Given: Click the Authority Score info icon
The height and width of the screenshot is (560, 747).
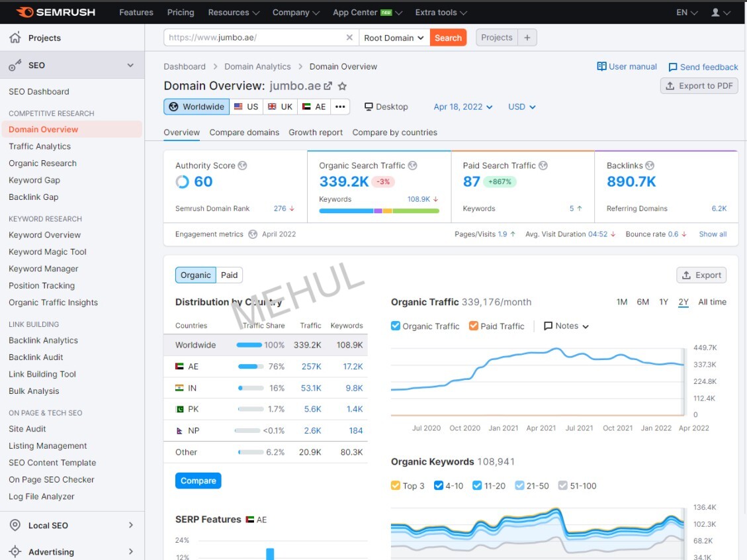Looking at the screenshot, I should [243, 165].
